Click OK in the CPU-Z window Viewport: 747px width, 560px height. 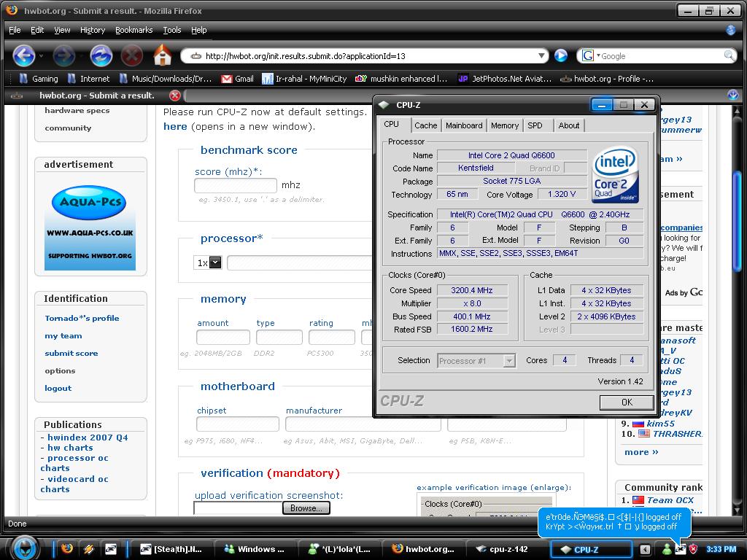(x=627, y=402)
